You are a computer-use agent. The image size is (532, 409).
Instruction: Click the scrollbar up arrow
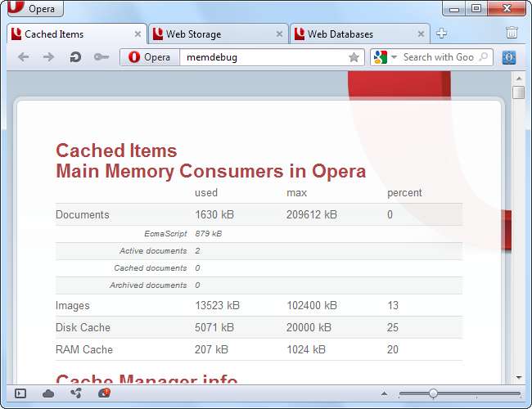[x=518, y=79]
